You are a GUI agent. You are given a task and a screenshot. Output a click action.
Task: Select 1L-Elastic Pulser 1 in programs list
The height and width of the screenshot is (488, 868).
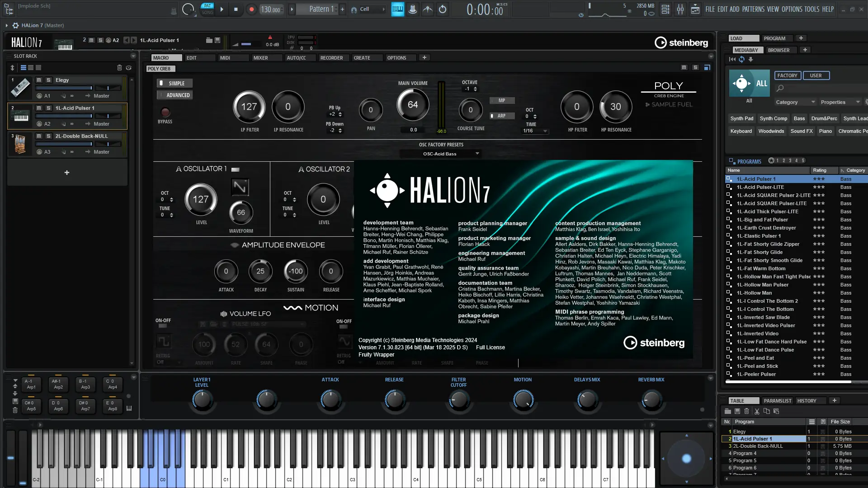click(x=758, y=236)
